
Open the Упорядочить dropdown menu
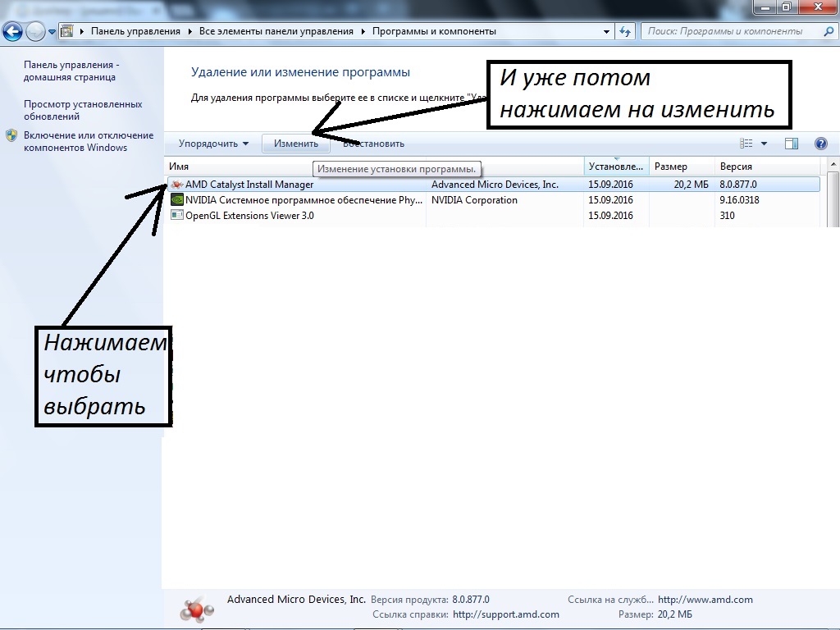[213, 144]
